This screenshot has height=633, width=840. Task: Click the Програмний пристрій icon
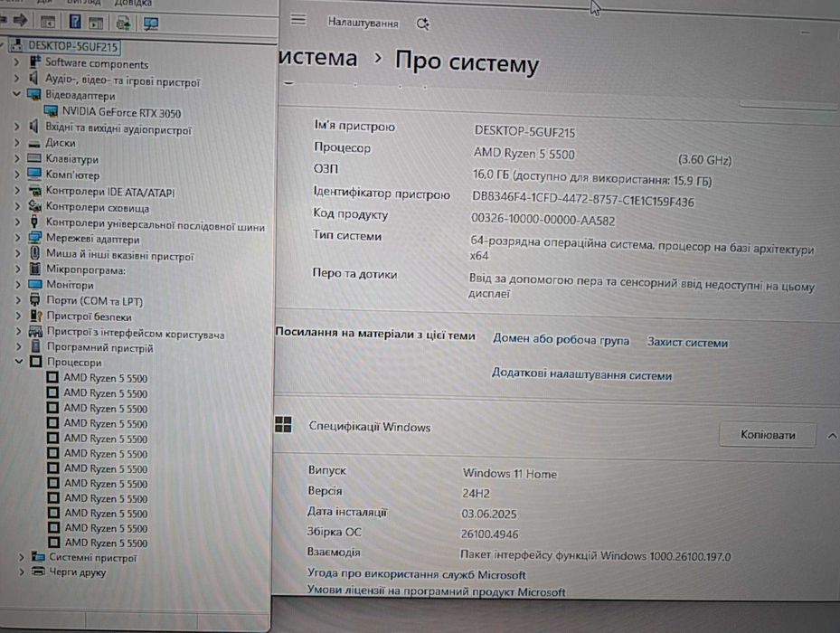(36, 346)
